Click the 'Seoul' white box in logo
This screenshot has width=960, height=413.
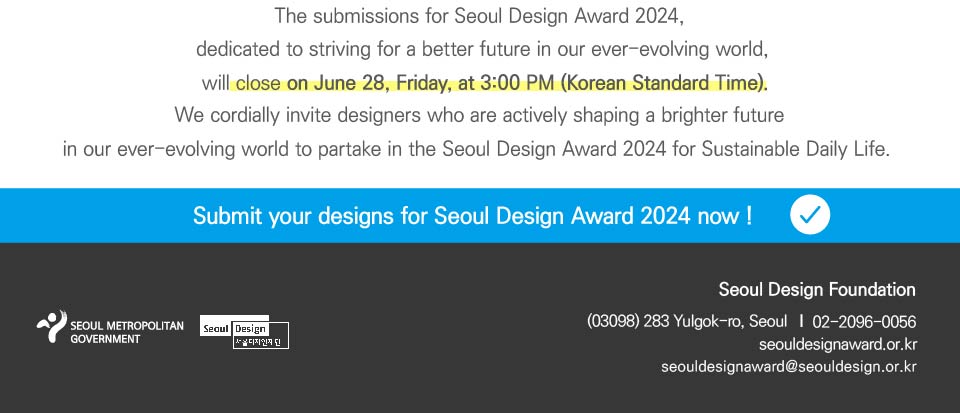tap(216, 329)
